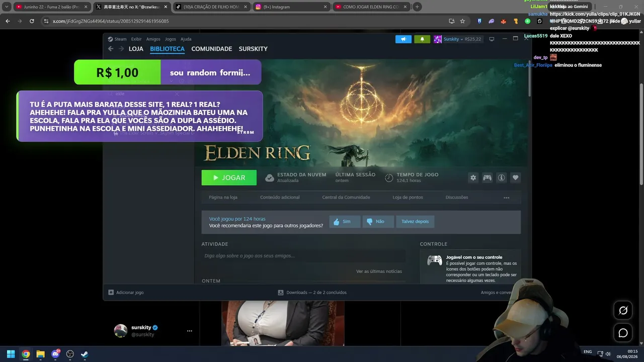Open controller settings icon for Elden Ring
Image resolution: width=644 pixels, height=362 pixels.
coord(487,177)
